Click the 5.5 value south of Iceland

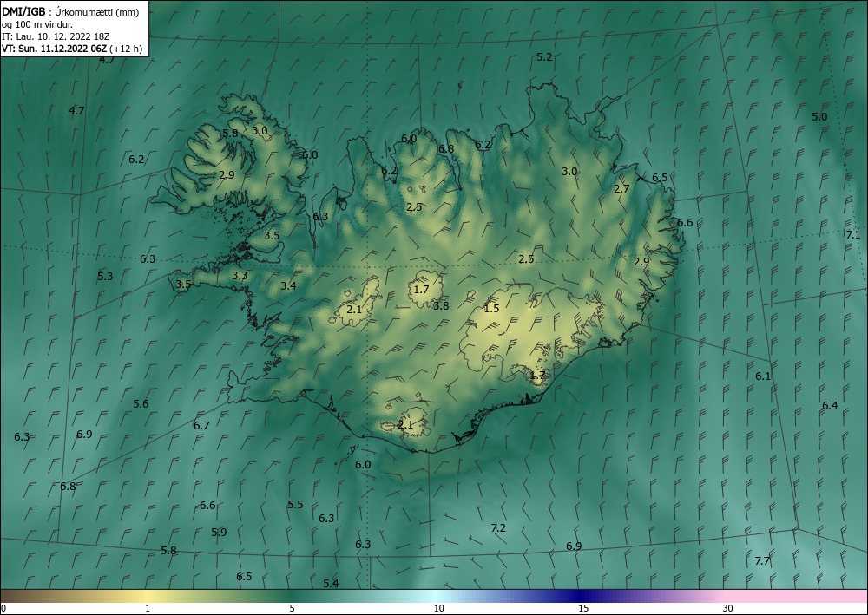[x=295, y=504]
